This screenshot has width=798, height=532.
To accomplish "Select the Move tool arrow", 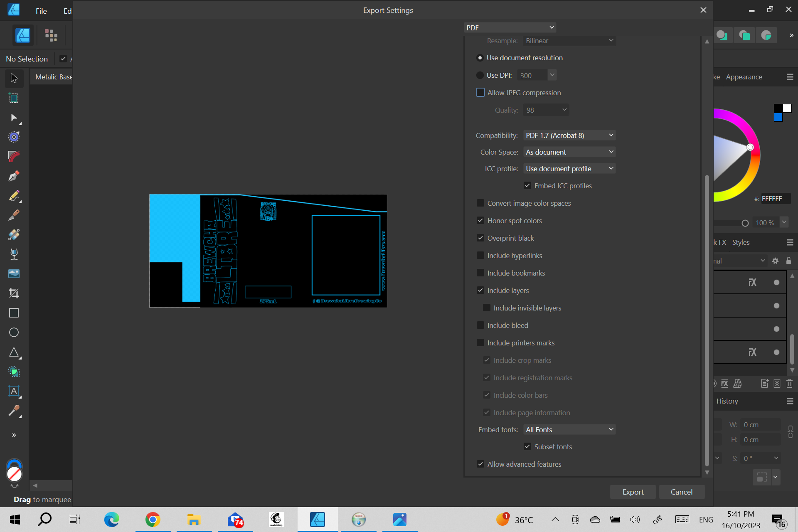I will 14,78.
